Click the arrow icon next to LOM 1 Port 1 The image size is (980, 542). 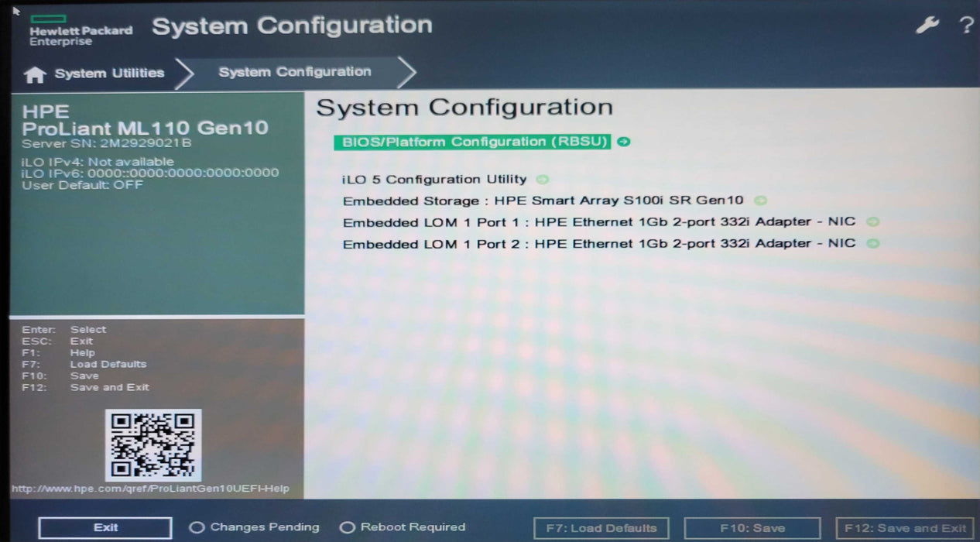pos(873,222)
